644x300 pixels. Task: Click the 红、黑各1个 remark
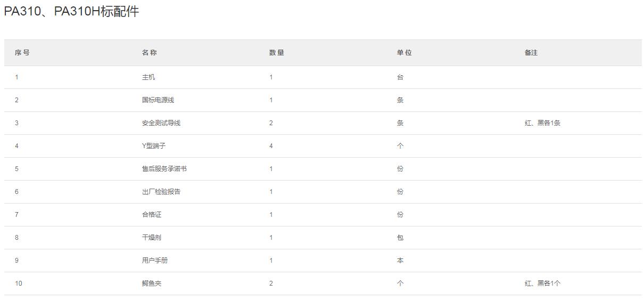click(x=542, y=283)
